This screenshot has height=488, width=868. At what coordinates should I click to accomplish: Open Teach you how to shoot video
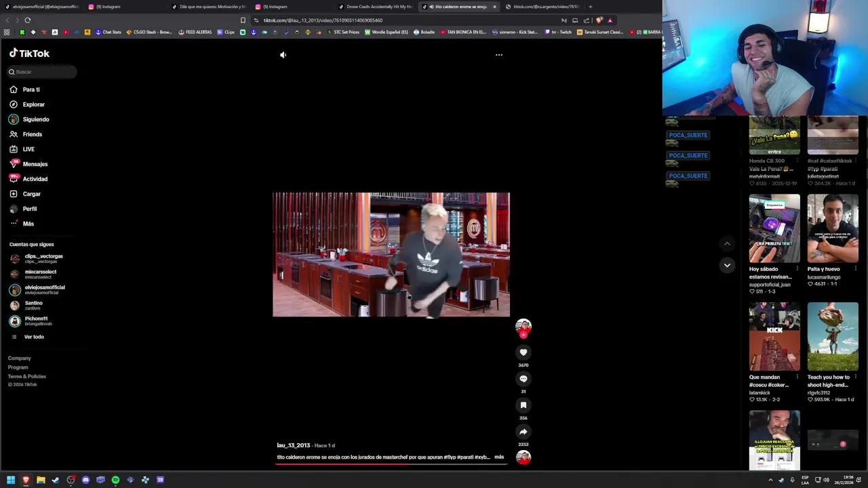833,337
